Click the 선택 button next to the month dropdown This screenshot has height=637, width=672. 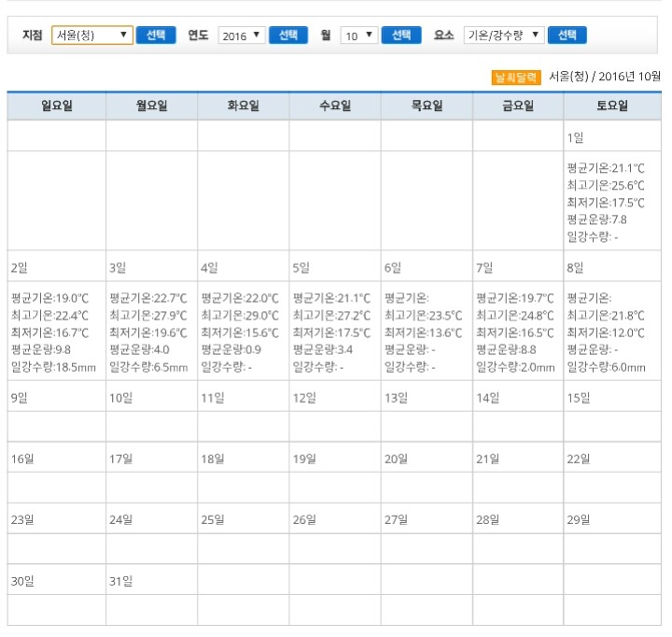click(401, 35)
